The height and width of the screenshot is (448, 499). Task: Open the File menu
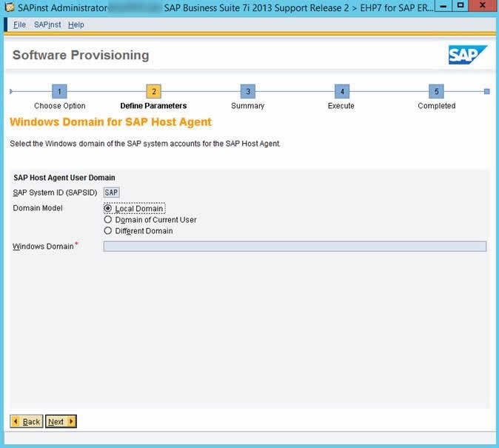point(19,24)
